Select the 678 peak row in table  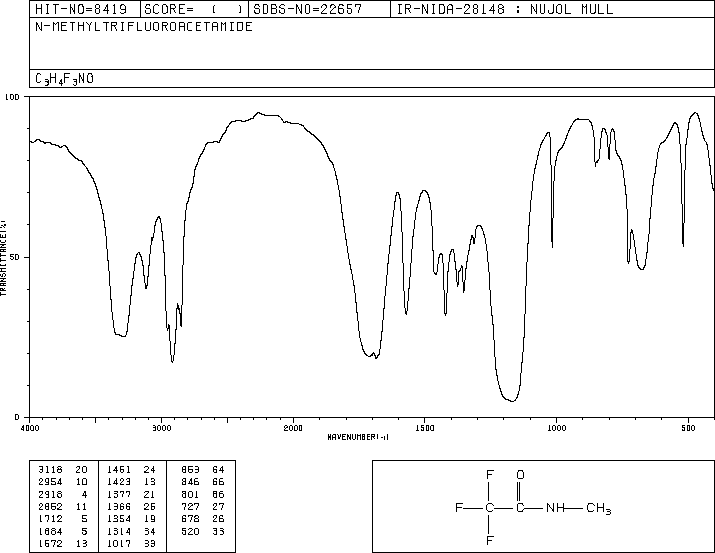click(202, 519)
